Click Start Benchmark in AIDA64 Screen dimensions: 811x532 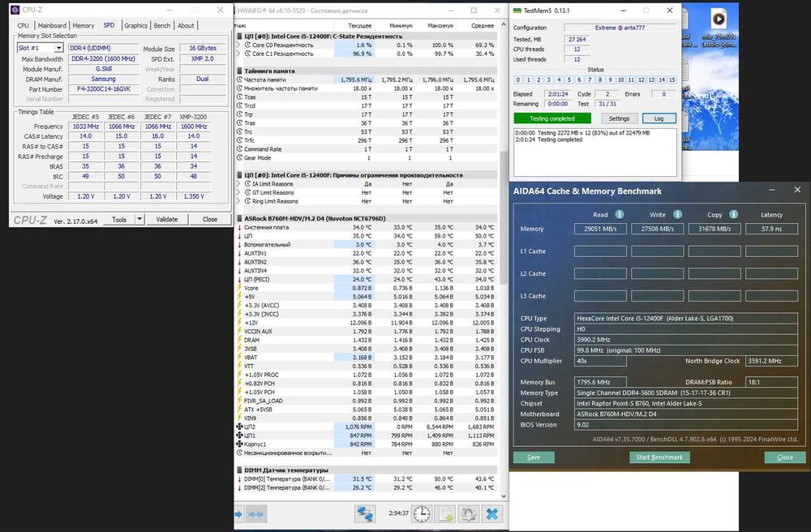point(659,457)
